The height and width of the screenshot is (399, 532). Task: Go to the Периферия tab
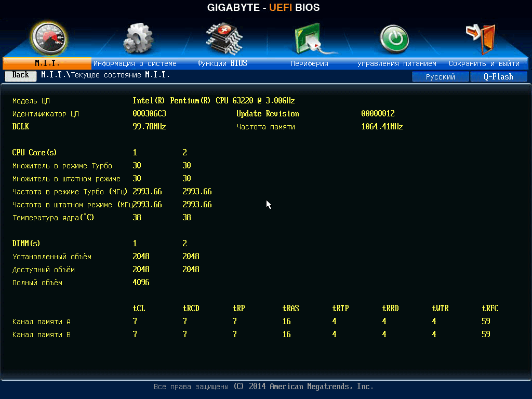coord(310,63)
